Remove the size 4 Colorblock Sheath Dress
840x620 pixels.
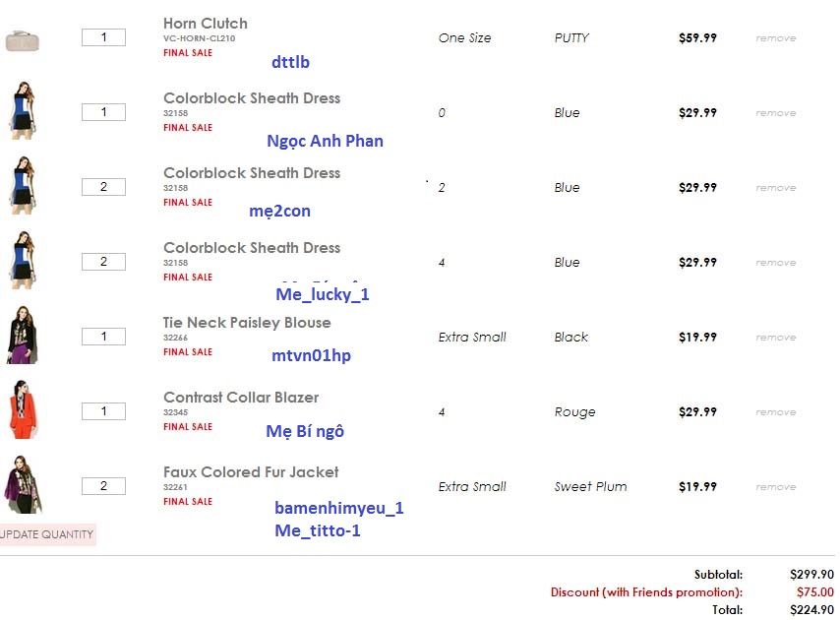(775, 263)
